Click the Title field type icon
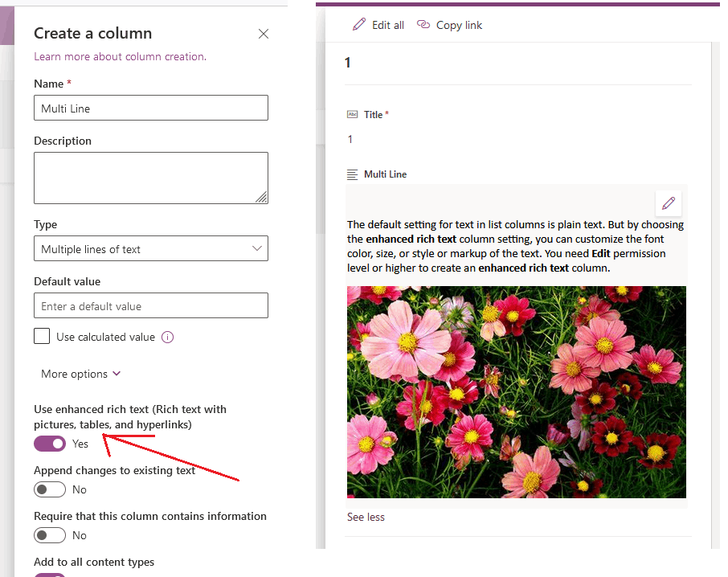Screen dimensions: 728x577 [x=353, y=115]
